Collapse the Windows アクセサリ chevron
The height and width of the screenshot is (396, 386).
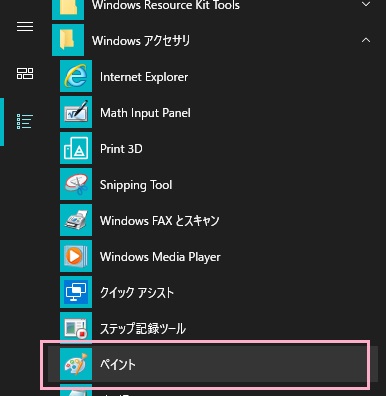click(x=366, y=40)
